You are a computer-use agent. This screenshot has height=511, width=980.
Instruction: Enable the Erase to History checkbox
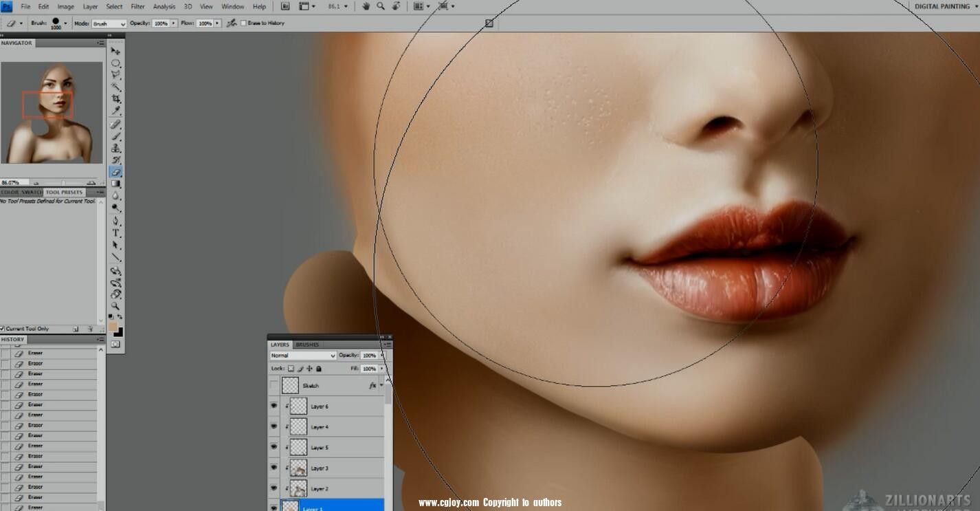tap(243, 23)
